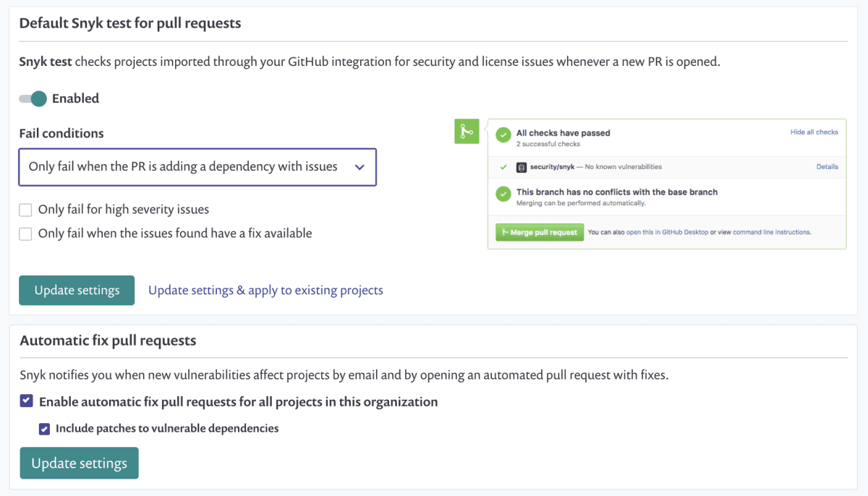Click green check beside no conflicts message
Viewport: 868px width, 496px height.
click(x=503, y=195)
